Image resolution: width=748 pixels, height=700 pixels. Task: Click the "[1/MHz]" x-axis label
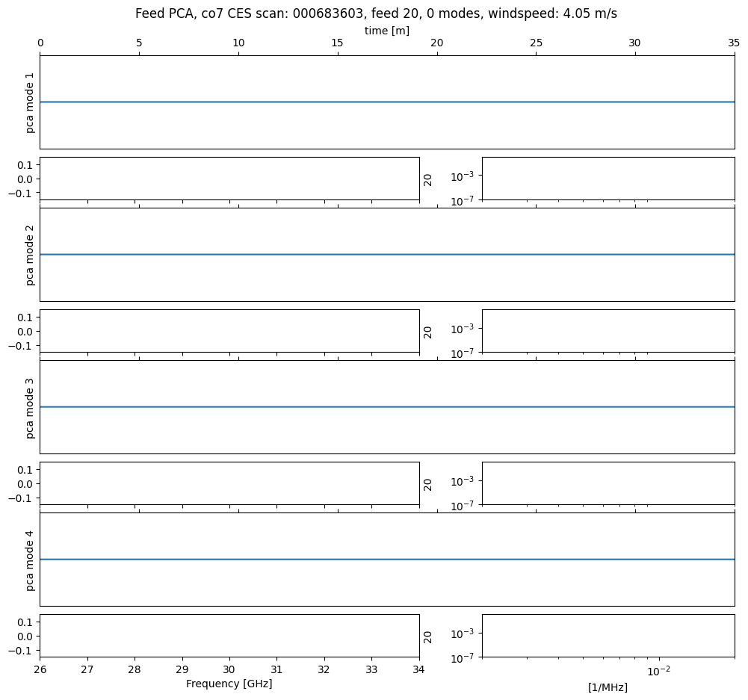(608, 687)
